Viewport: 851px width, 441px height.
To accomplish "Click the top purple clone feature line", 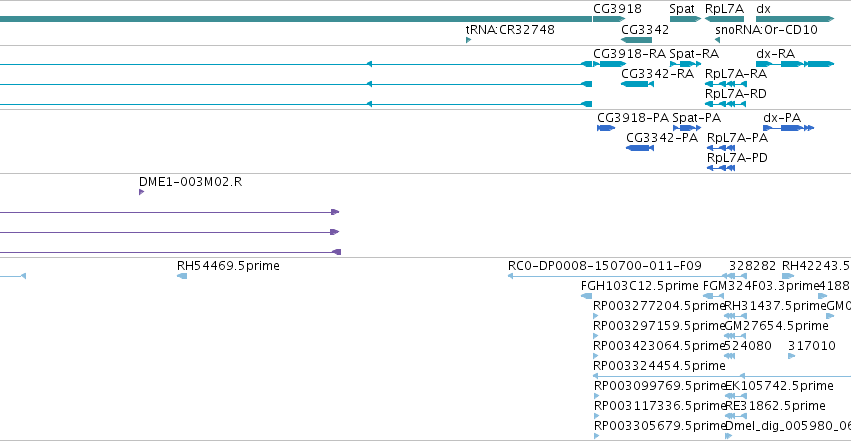I will [x=169, y=212].
